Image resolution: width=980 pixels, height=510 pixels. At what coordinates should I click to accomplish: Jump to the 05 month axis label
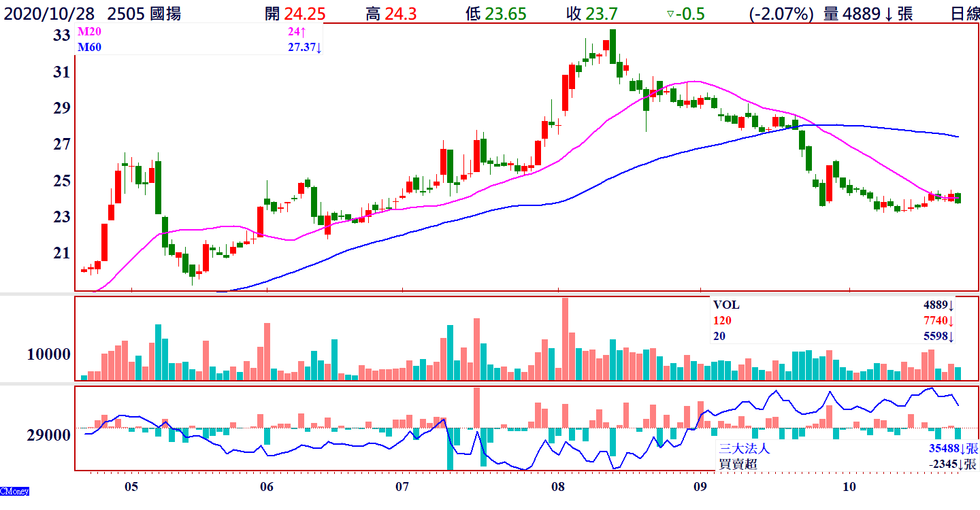coord(131,487)
